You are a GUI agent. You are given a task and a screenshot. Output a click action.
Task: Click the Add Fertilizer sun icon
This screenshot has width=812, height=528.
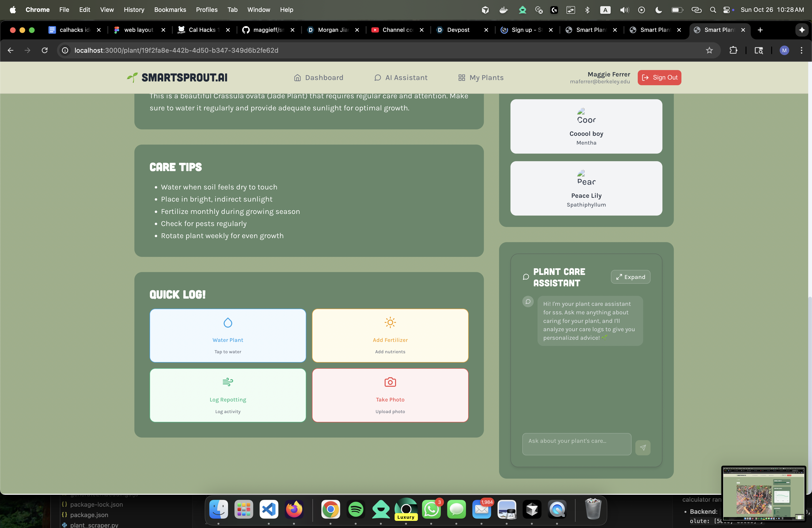[x=390, y=322]
